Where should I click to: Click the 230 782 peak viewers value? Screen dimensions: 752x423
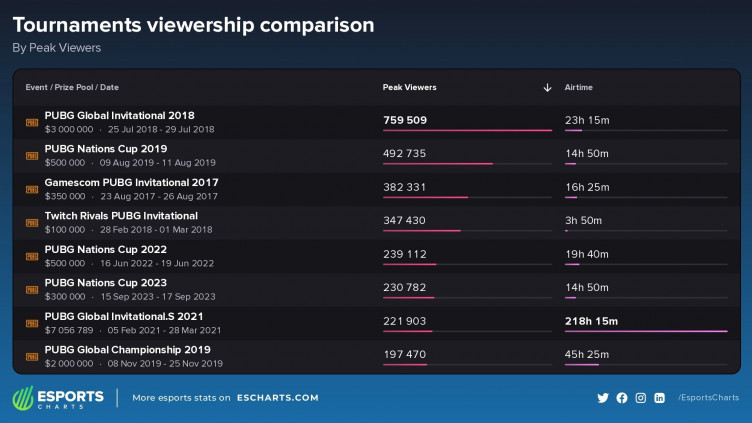(404, 287)
